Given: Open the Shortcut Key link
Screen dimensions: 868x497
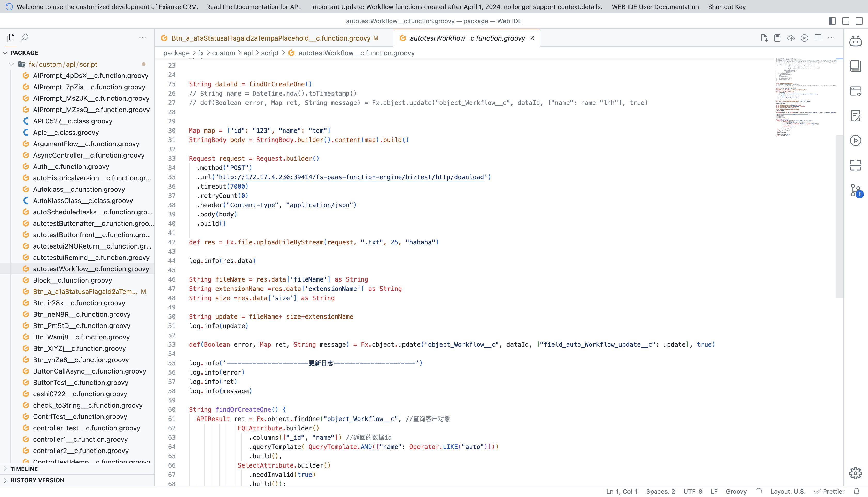Looking at the screenshot, I should (727, 7).
